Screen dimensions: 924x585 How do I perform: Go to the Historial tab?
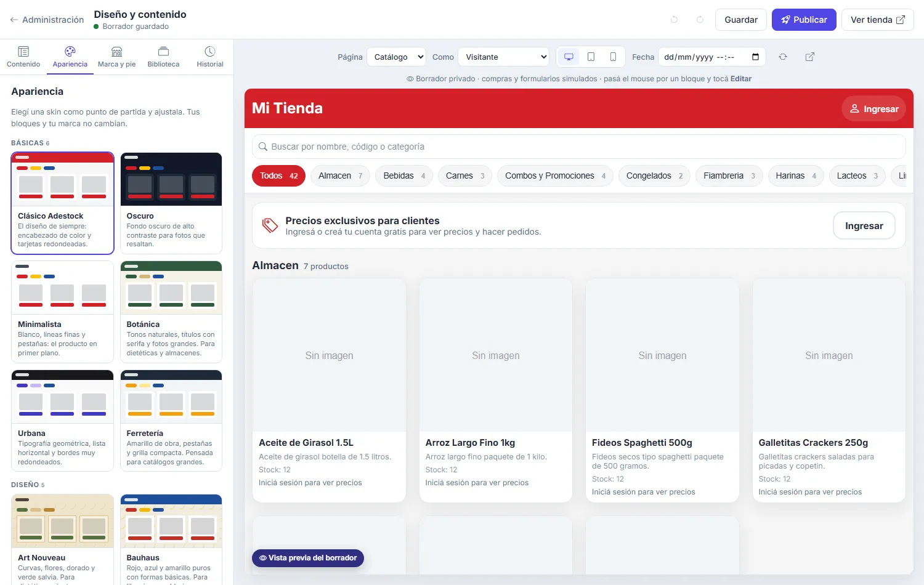(x=210, y=57)
